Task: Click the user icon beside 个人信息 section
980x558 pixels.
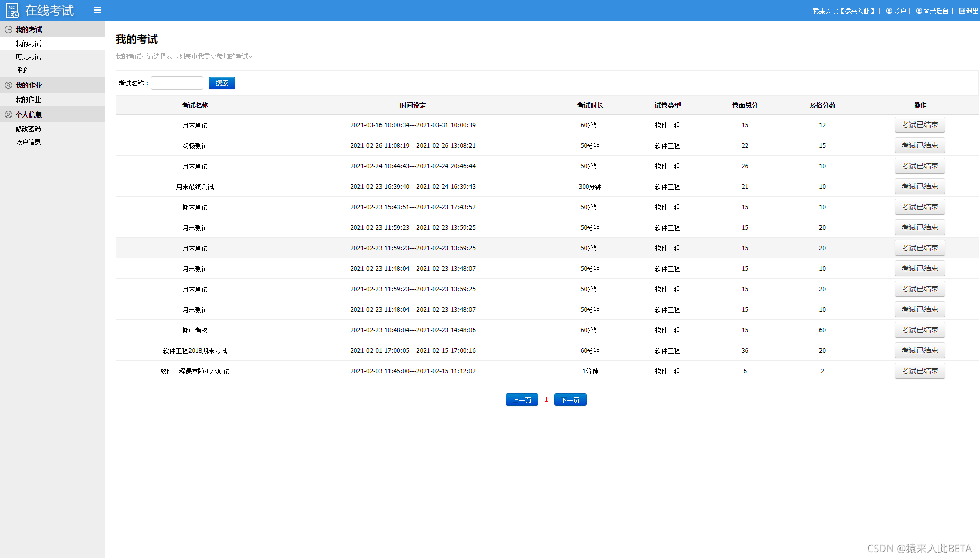Action: (8, 115)
